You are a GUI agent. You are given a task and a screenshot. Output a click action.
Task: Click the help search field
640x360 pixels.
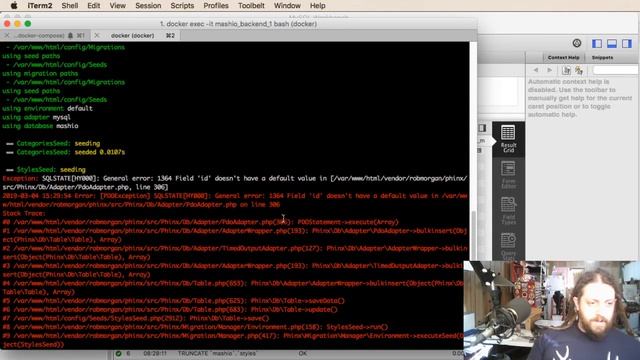pos(616,70)
